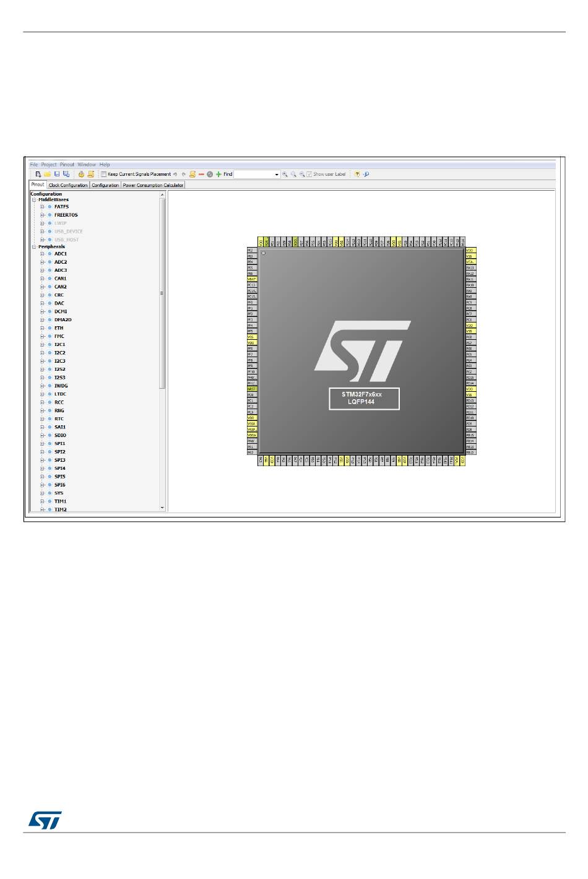This screenshot has width=588, height=879.
Task: Click the tree panel scrollbar up arrow
Action: (x=163, y=194)
